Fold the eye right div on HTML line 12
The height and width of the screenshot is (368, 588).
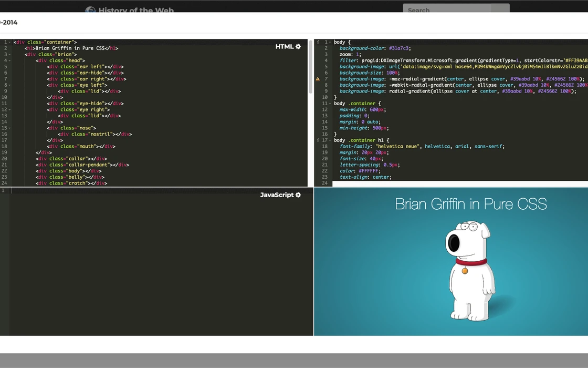click(10, 110)
